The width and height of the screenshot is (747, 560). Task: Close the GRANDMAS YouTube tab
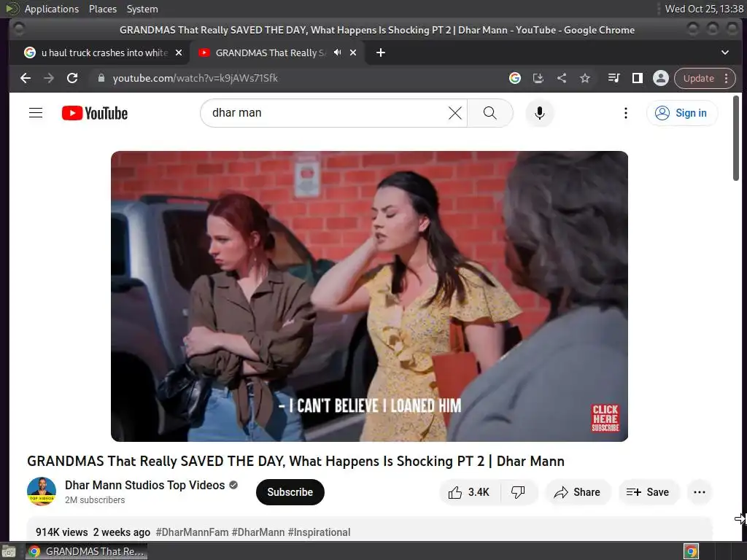click(x=353, y=52)
